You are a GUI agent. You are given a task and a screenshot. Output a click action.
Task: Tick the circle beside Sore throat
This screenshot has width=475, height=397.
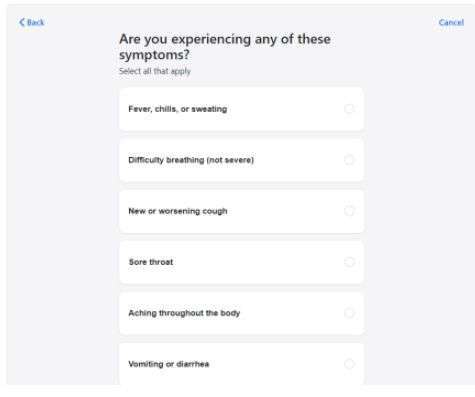tap(349, 262)
